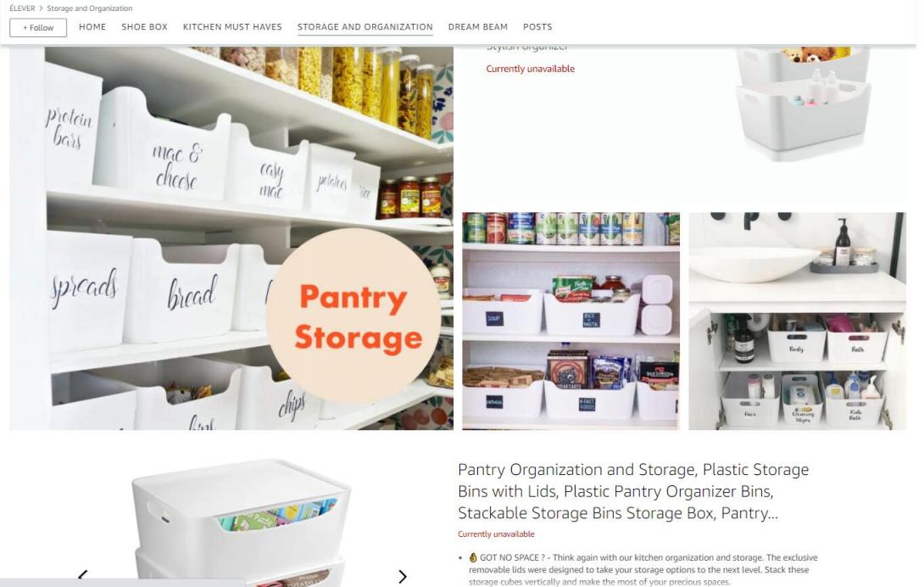
Task: Click the orange Pantry Storage circle badge
Action: (x=353, y=316)
